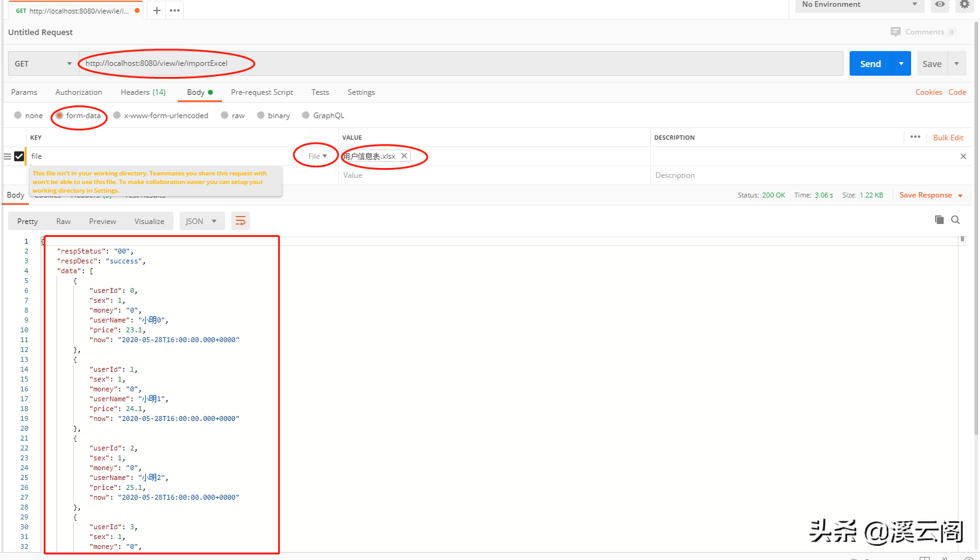Toggle the wrap lines icon in response viewer
The width and height of the screenshot is (980, 560).
tap(241, 221)
